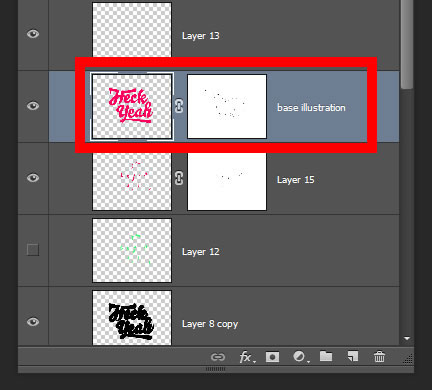Hide the base illustration layer
The width and height of the screenshot is (432, 390).
click(x=33, y=106)
